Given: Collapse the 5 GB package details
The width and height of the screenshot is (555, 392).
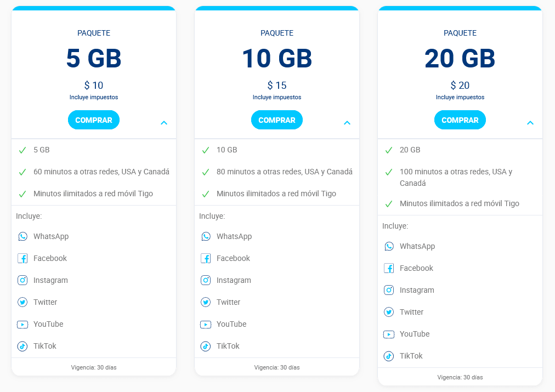Looking at the screenshot, I should 164,123.
